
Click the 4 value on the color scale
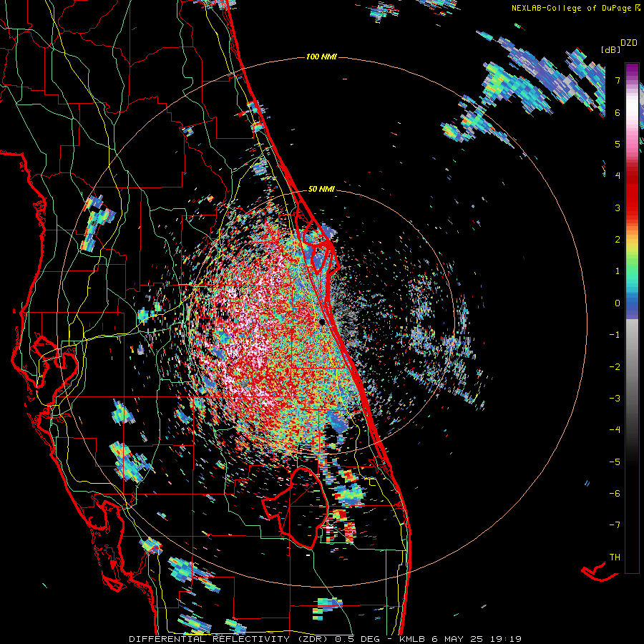tap(618, 176)
